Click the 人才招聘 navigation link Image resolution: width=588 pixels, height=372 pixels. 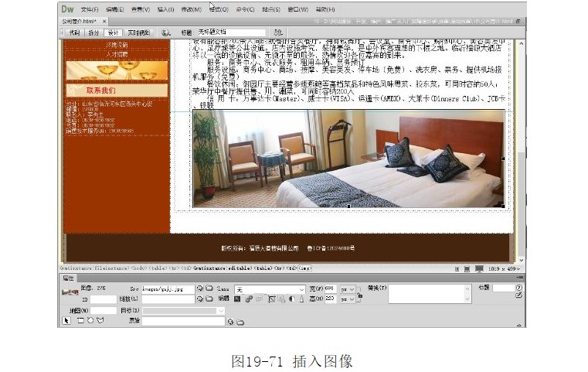pos(117,55)
